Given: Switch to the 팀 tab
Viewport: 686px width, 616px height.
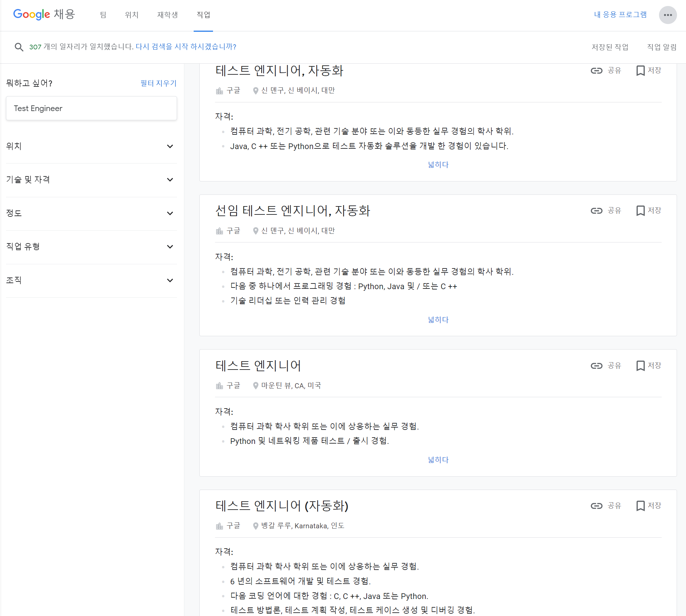Looking at the screenshot, I should pos(103,15).
